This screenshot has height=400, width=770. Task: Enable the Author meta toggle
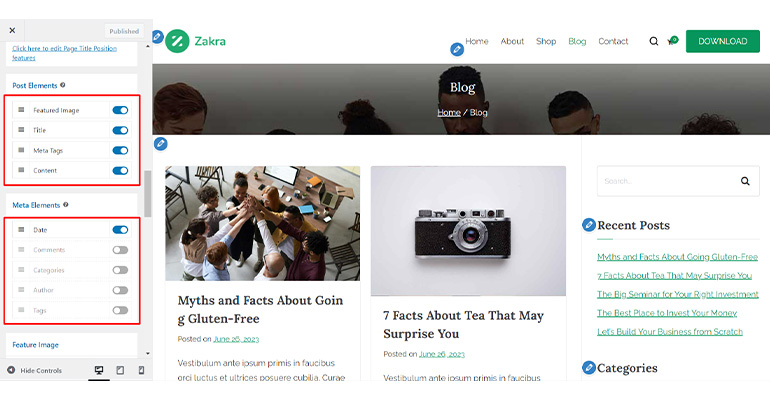pyautogui.click(x=120, y=290)
